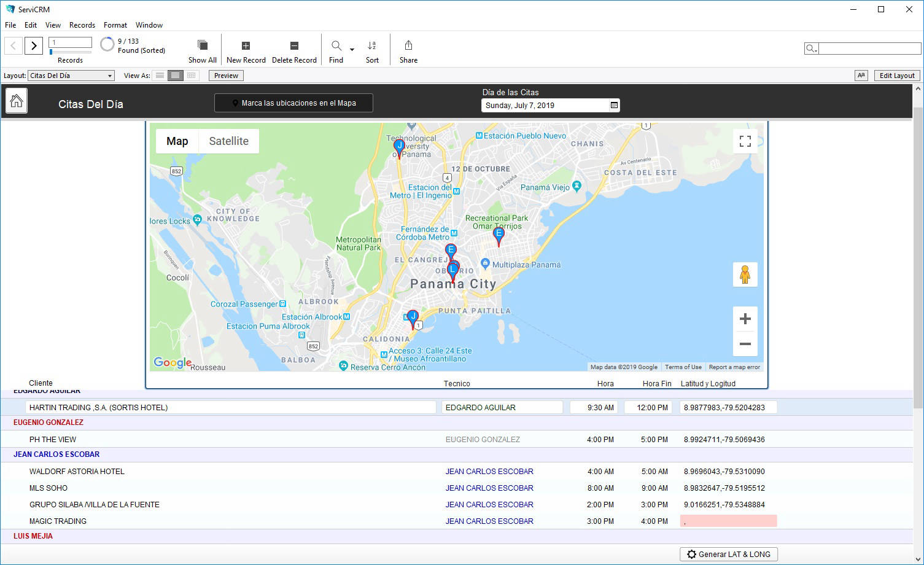
Task: Click the Día de las Citas date field
Action: point(545,106)
